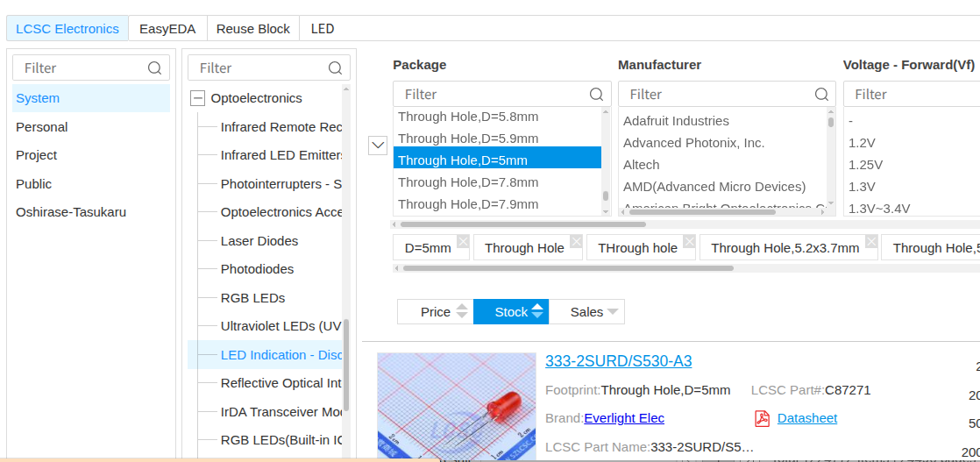Open Infrared LED Emitters category
This screenshot has height=462, width=980.
tap(281, 155)
